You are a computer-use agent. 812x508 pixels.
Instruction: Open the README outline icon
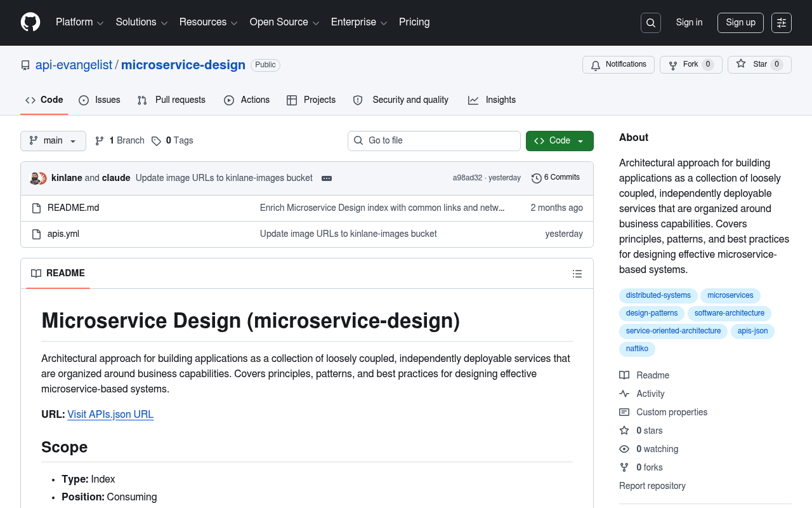coord(577,274)
